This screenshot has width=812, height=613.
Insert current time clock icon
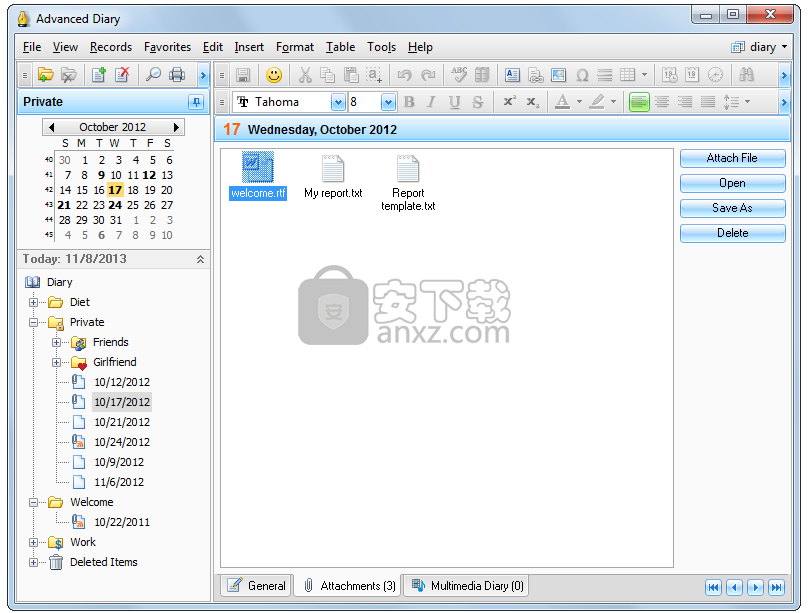click(716, 75)
